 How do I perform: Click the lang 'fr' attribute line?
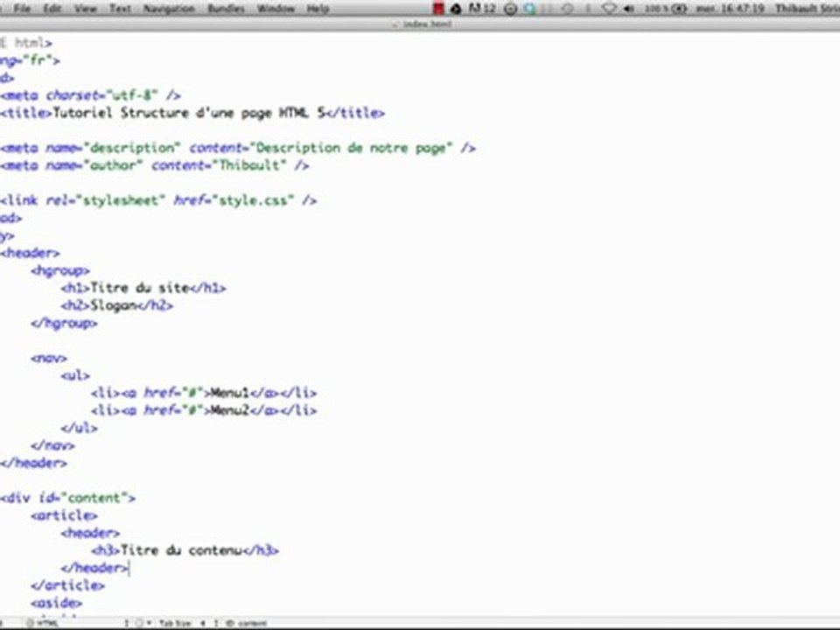[30, 60]
